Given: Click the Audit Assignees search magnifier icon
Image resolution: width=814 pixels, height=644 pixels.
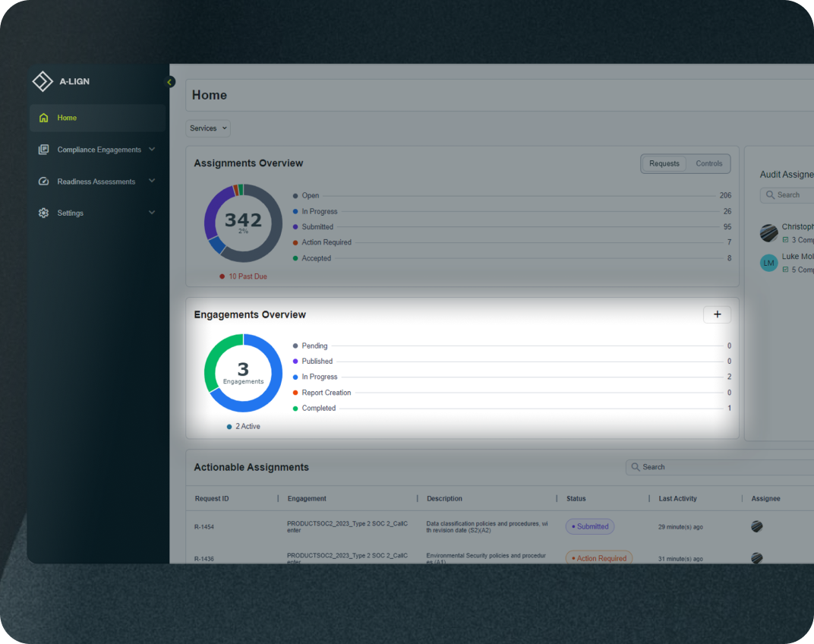Looking at the screenshot, I should (x=771, y=194).
